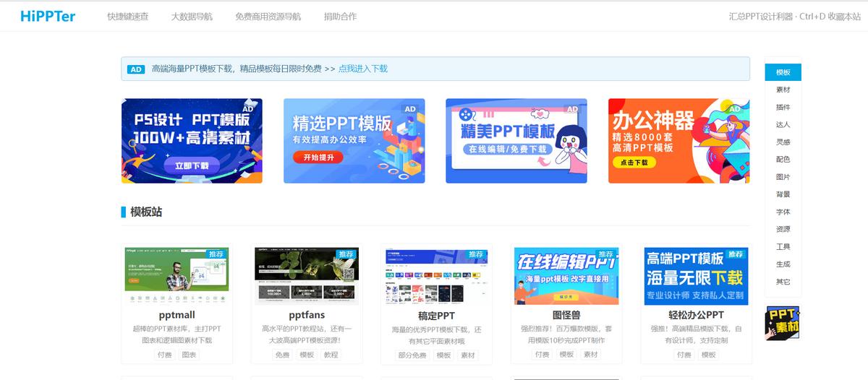Click the 教程 tag under pptfans
868x380 pixels.
331,355
